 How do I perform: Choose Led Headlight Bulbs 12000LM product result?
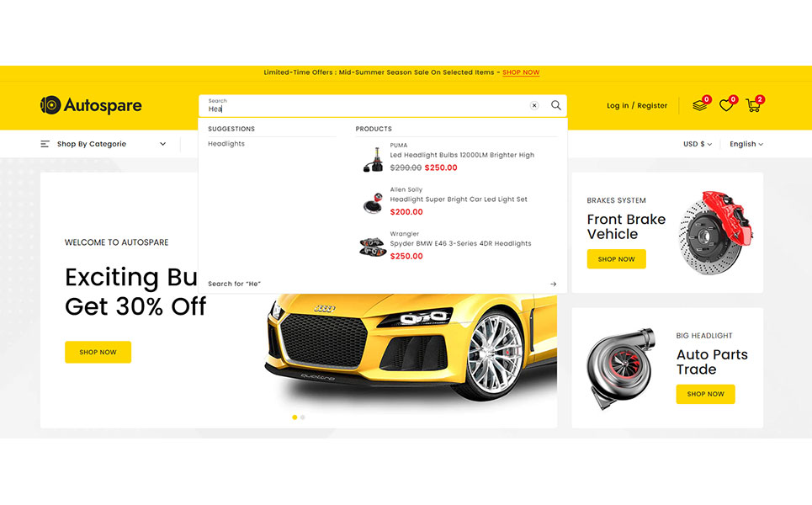462,155
